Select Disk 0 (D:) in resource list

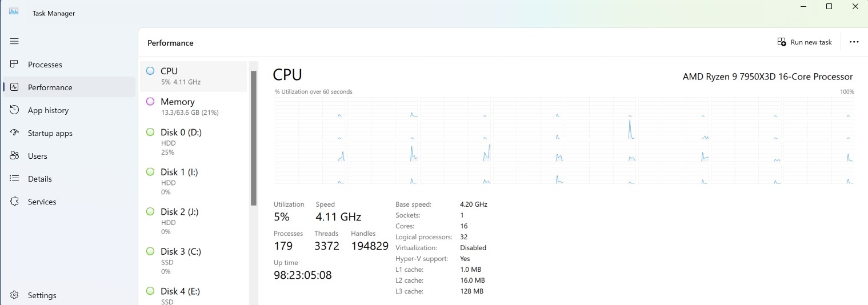pos(194,142)
